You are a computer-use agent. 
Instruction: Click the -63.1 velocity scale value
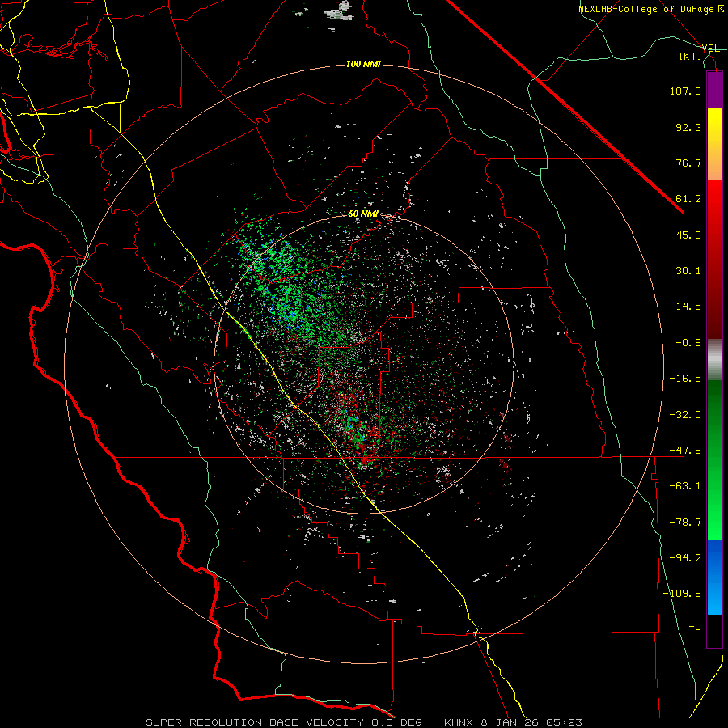click(685, 486)
